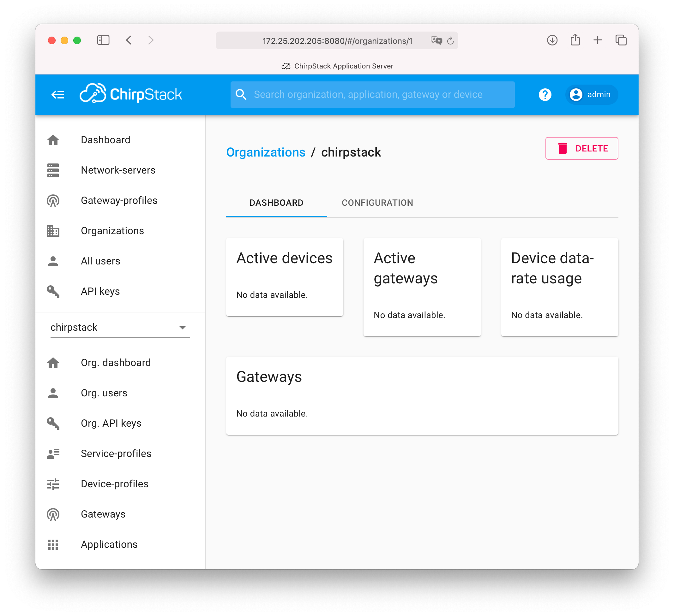
Task: Click the search input field
Action: pos(372,94)
